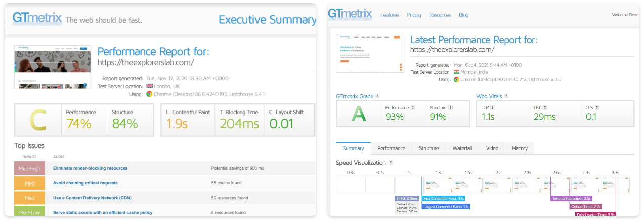The height and width of the screenshot is (222, 644).
Task: Click the GTmetrix Grade help icon
Action: click(x=378, y=96)
